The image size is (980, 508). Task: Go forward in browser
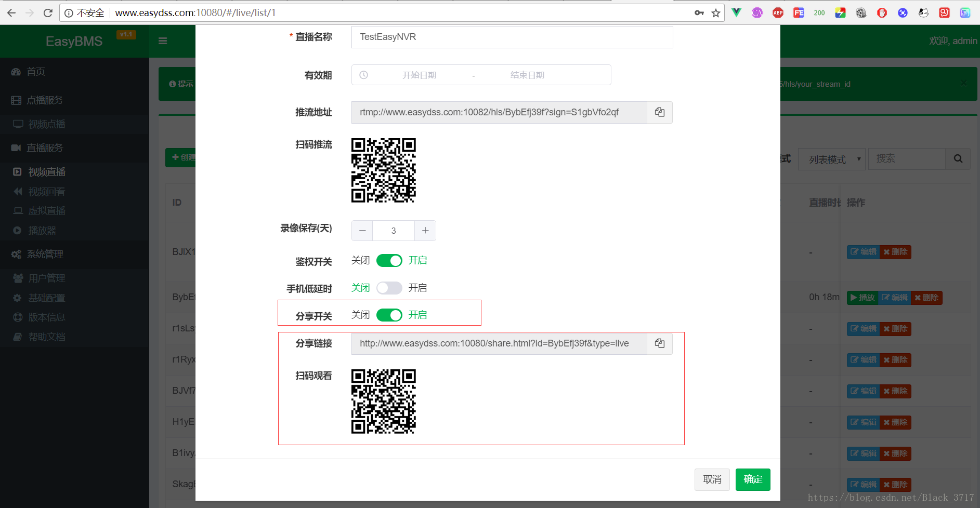tap(30, 13)
